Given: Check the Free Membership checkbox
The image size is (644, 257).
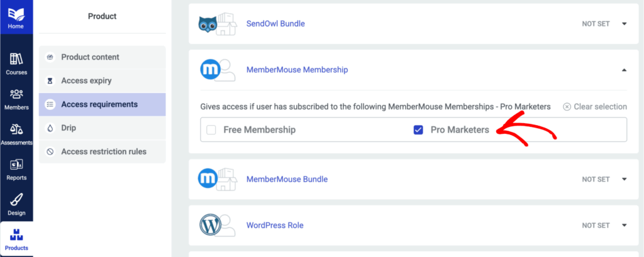Looking at the screenshot, I should pos(211,130).
